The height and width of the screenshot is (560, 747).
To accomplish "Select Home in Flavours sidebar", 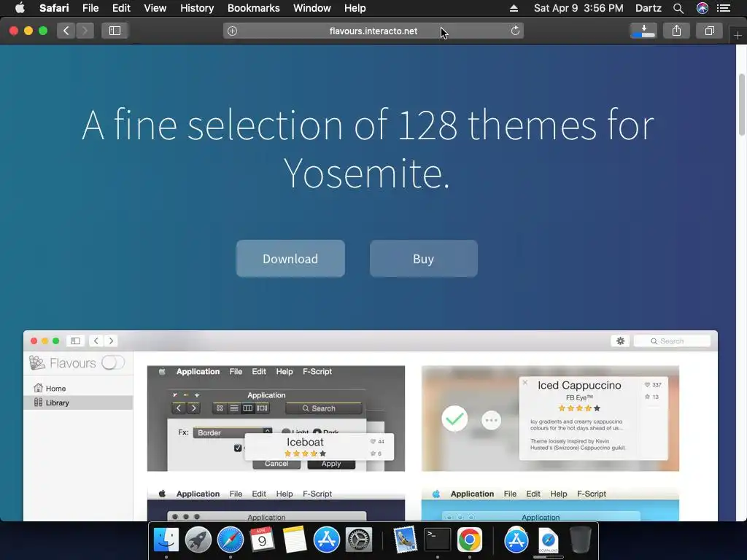I will click(x=78, y=388).
